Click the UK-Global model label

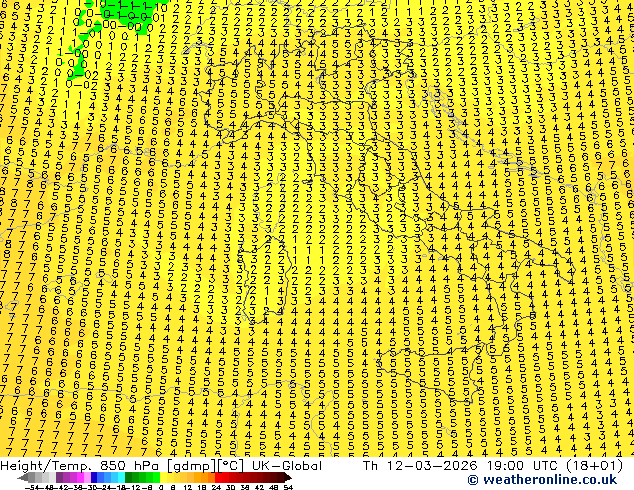287,466
